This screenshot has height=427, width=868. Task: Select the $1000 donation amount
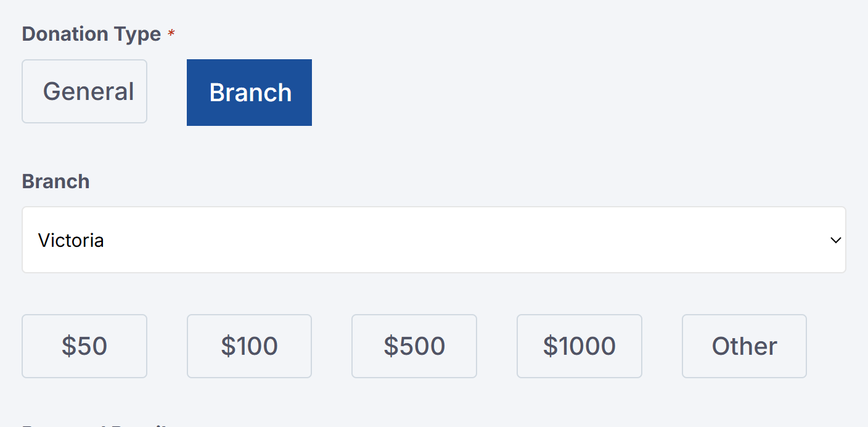click(x=579, y=346)
